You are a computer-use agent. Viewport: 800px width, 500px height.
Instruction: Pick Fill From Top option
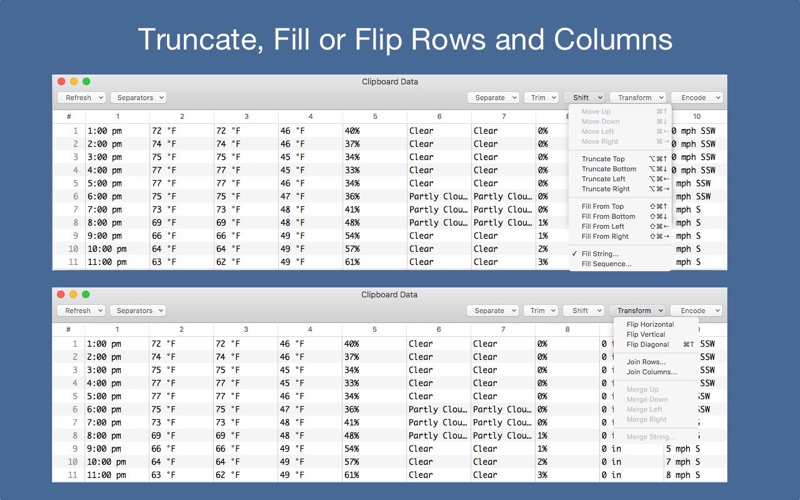pyautogui.click(x=602, y=206)
